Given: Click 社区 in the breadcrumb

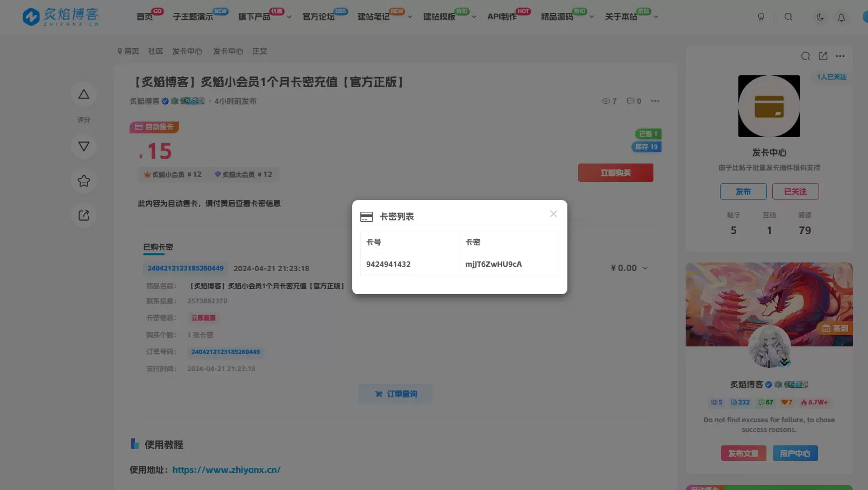Looking at the screenshot, I should pyautogui.click(x=155, y=51).
